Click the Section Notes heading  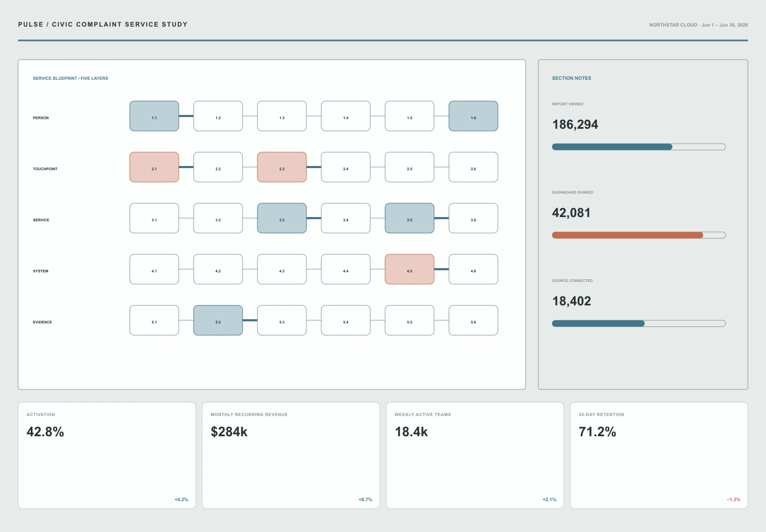[x=572, y=78]
